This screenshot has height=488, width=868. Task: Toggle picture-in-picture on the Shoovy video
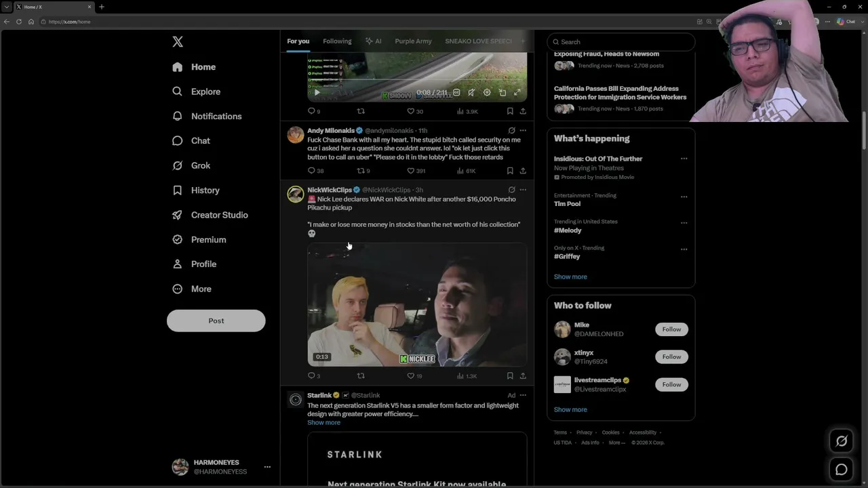pyautogui.click(x=502, y=93)
